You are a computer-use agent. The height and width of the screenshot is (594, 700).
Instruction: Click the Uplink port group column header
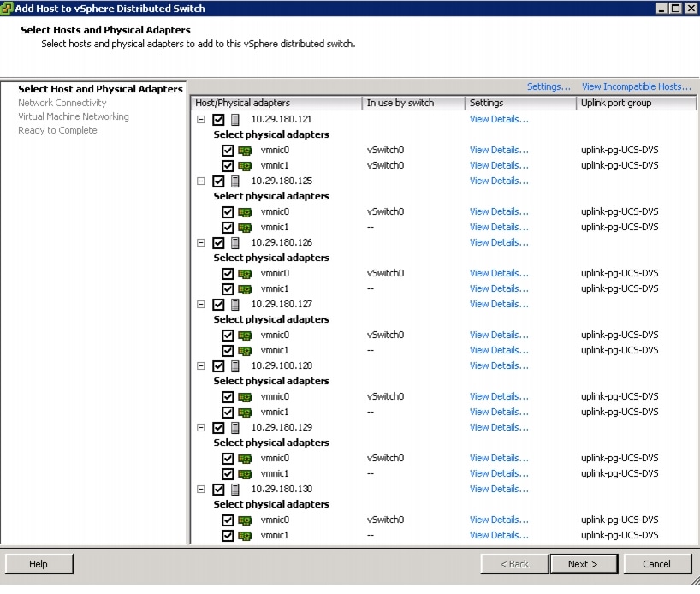pyautogui.click(x=636, y=103)
